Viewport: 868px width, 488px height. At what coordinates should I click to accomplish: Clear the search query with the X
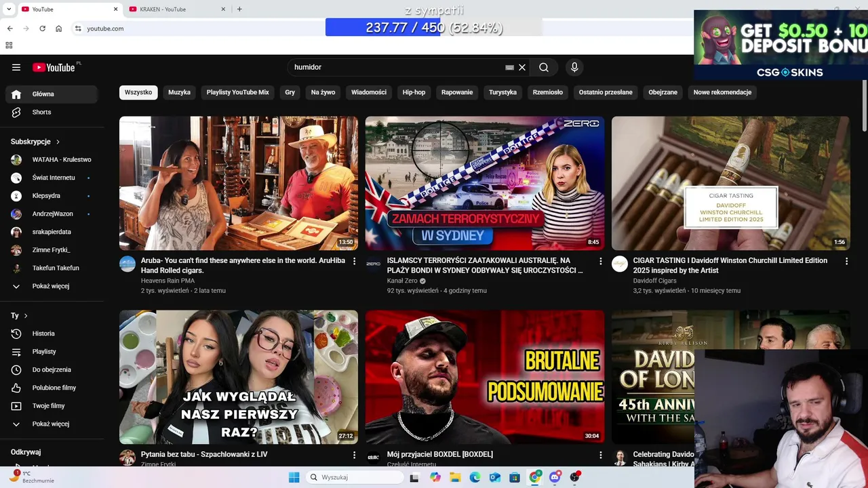click(x=522, y=67)
